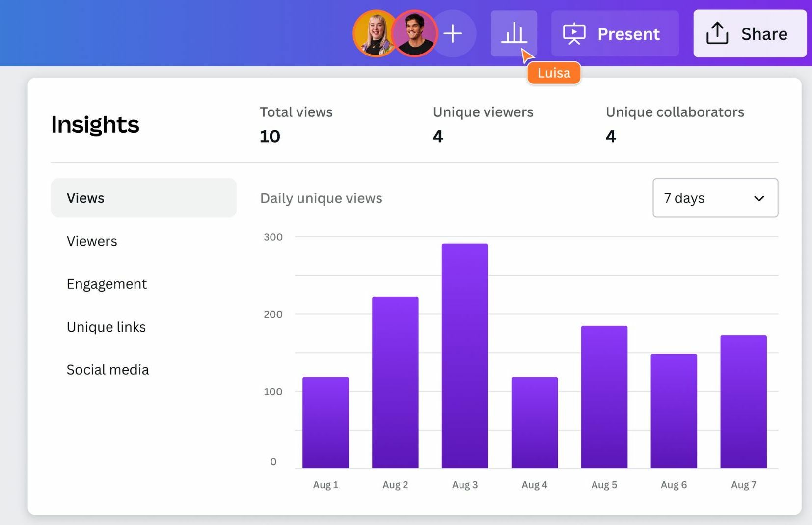The height and width of the screenshot is (525, 812).
Task: Open the Insights chart icon in toolbar
Action: point(514,33)
